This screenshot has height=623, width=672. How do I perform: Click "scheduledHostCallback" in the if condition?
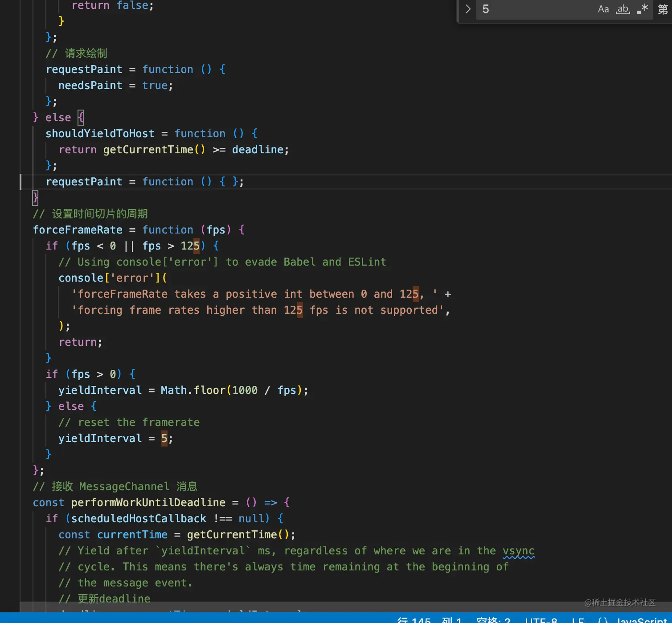(139, 519)
